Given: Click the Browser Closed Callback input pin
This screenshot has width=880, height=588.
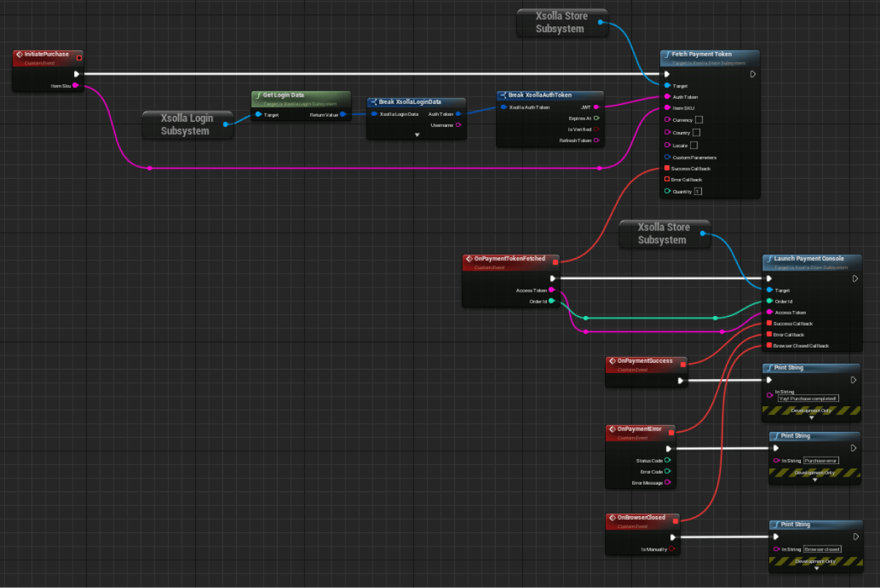Looking at the screenshot, I should point(769,345).
